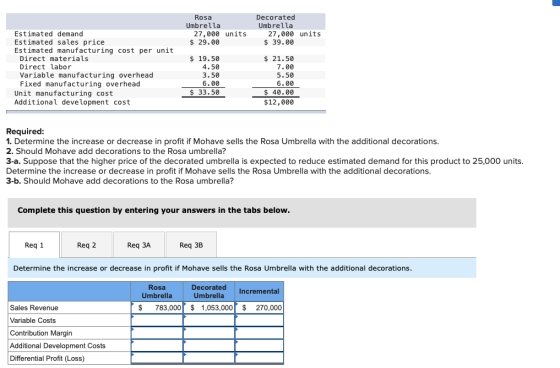Select Incremental Sales Revenue cell
560x368 pixels.
(259, 308)
